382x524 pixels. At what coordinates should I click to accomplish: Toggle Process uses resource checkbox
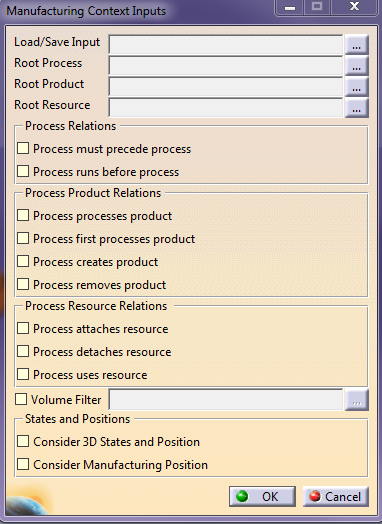pyautogui.click(x=23, y=374)
